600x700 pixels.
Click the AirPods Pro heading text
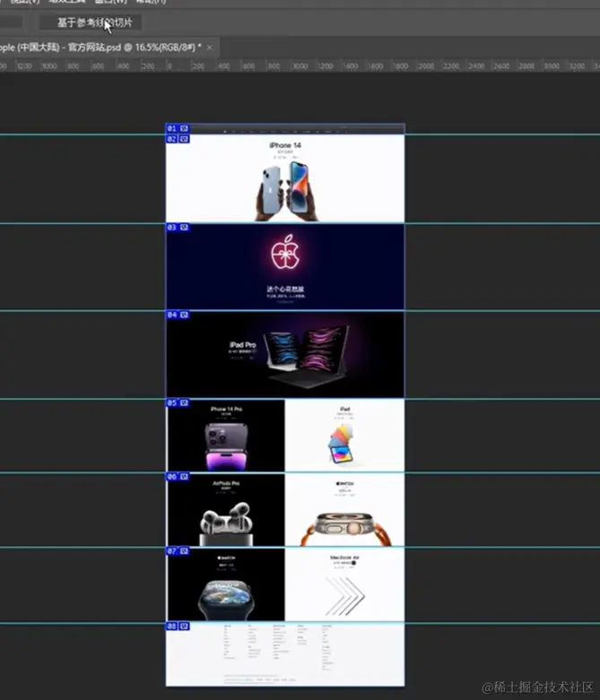point(227,483)
